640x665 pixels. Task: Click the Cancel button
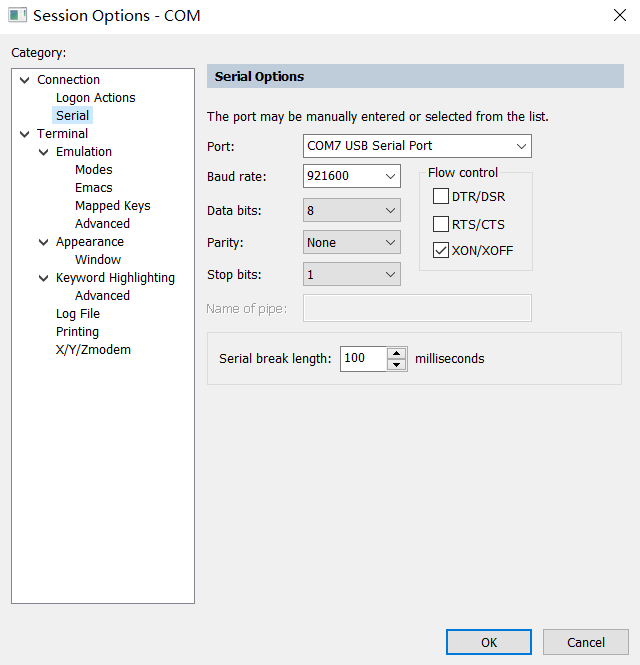tap(586, 642)
